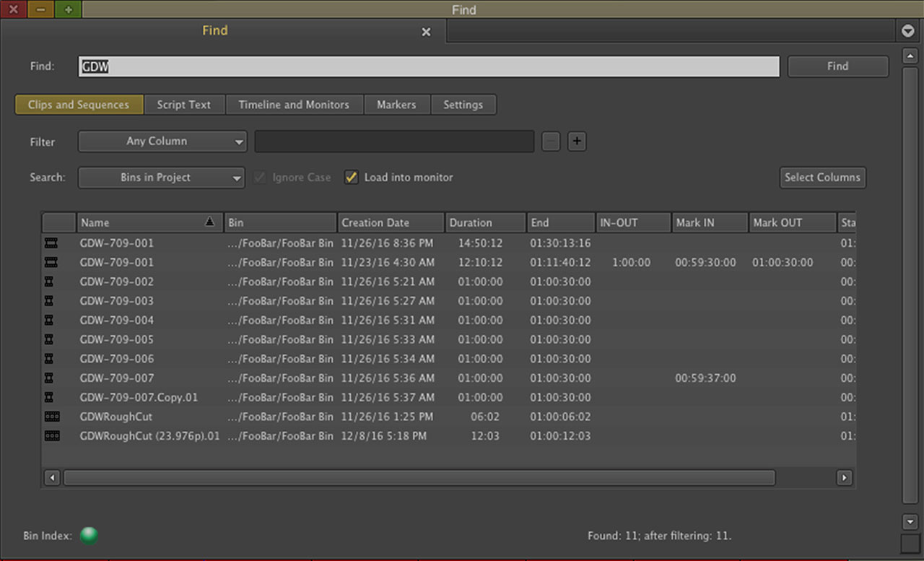The image size is (924, 561).
Task: Click the Select Columns button
Action: 822,178
